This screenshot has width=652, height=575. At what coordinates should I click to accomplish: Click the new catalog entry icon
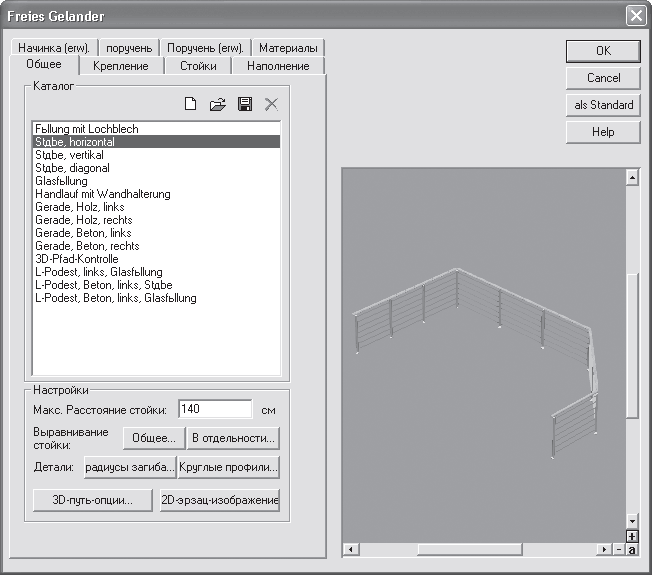[x=191, y=104]
